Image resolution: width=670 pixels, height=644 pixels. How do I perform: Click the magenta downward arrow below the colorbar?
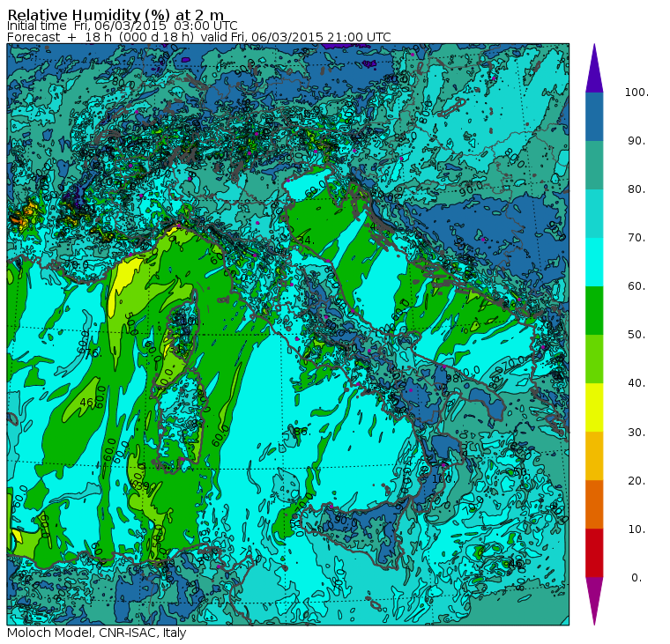tap(594, 602)
